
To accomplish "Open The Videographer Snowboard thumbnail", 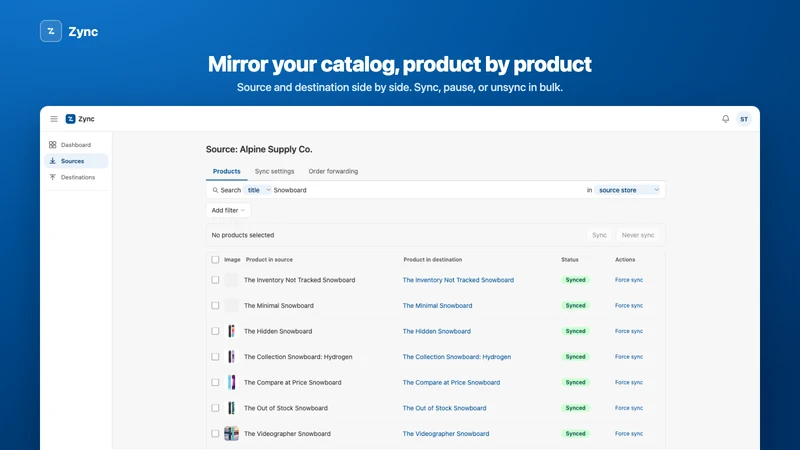I will click(232, 434).
